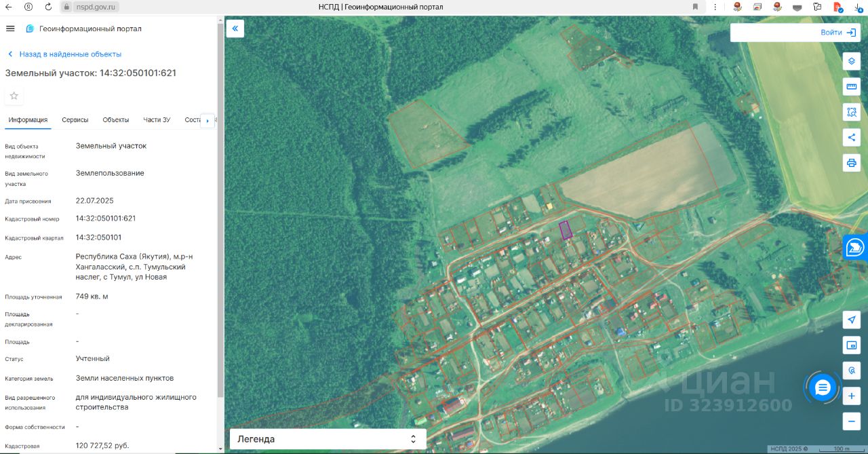This screenshot has height=454, width=868.
Task: Show more tabs with the right arrow
Action: (x=208, y=120)
